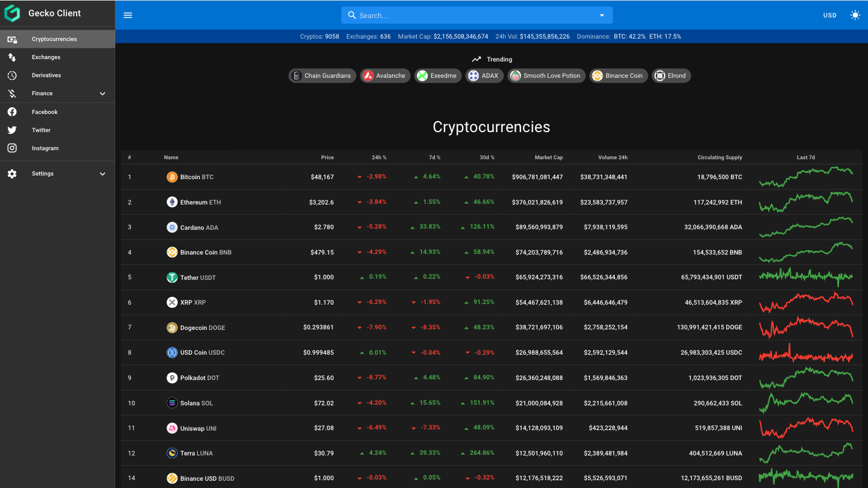This screenshot has width=868, height=488.
Task: Click the Ethereum coin logo
Action: coord(172,202)
